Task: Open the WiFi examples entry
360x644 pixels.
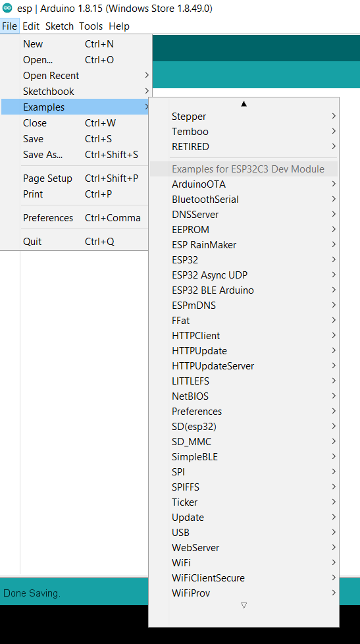Action: (x=244, y=563)
